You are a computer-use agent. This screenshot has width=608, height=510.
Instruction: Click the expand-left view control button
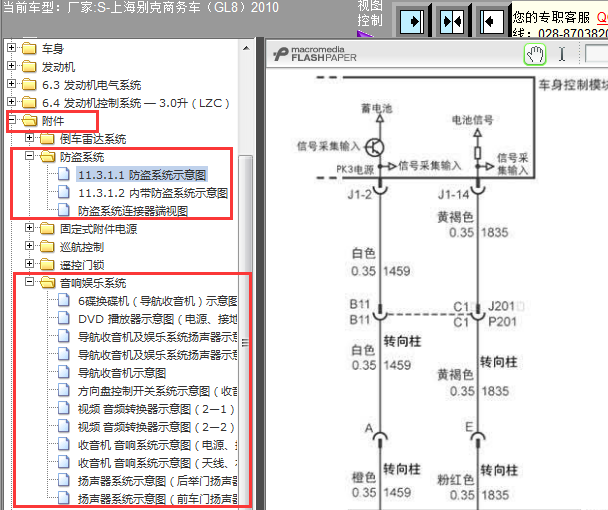[x=492, y=21]
